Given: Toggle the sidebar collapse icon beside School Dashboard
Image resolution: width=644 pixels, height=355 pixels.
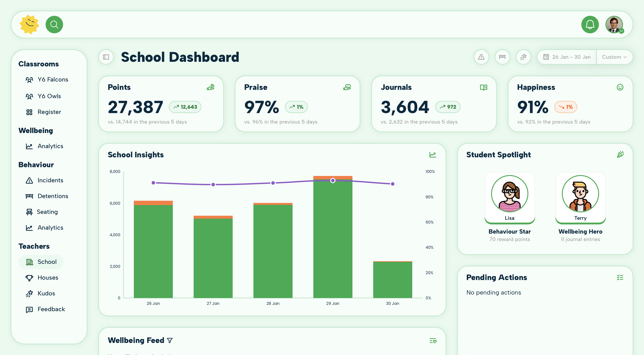Looking at the screenshot, I should 106,57.
